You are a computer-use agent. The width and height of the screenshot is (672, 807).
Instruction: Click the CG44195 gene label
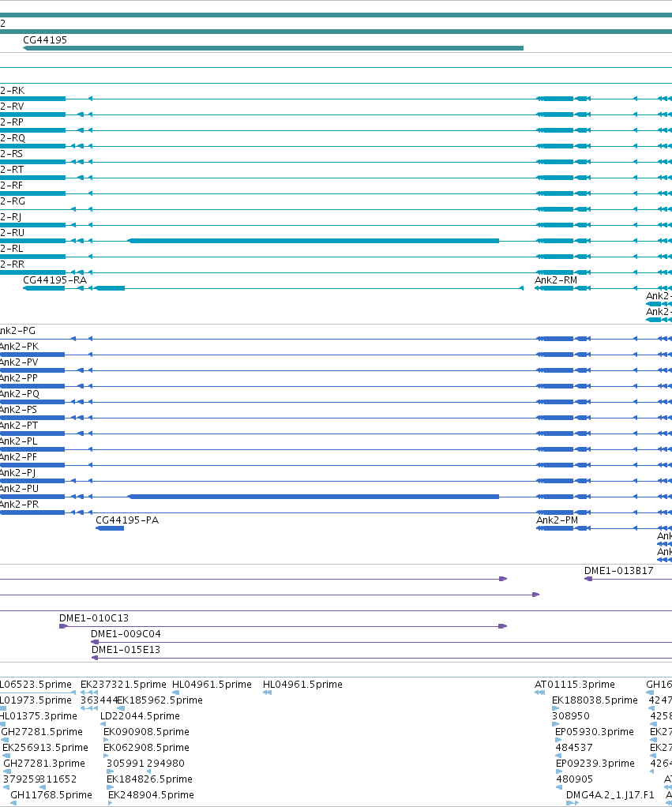(x=45, y=40)
